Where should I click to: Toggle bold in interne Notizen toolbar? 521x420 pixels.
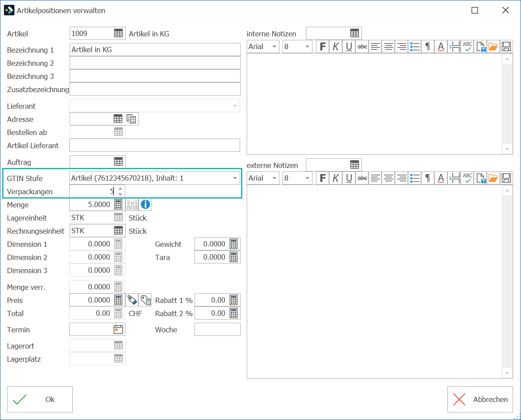point(323,46)
